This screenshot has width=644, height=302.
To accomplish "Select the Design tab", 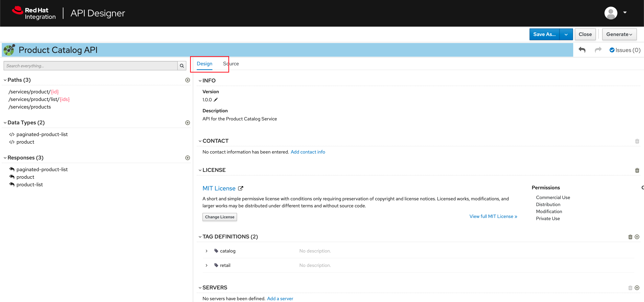I will [x=204, y=64].
